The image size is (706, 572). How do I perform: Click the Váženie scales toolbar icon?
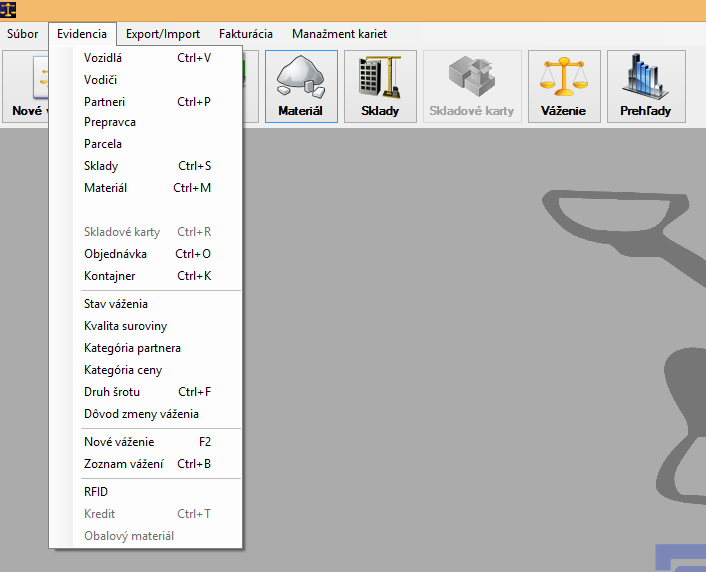click(564, 86)
